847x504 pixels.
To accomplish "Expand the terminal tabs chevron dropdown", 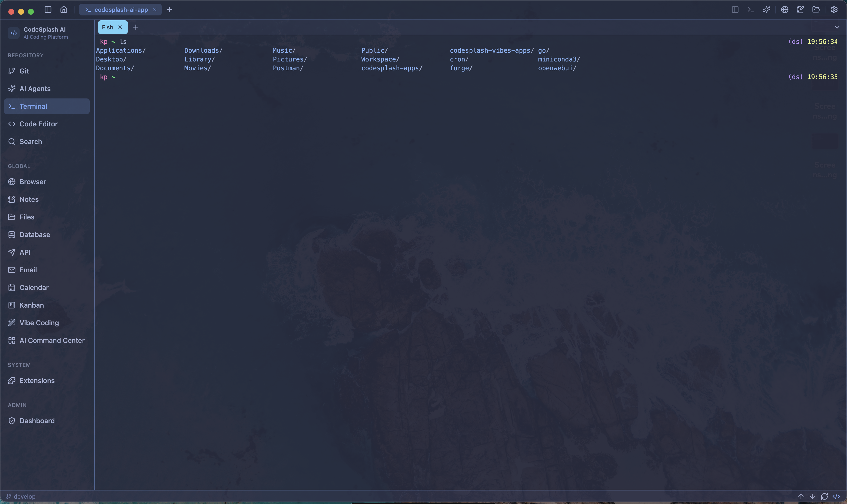I will pos(837,27).
